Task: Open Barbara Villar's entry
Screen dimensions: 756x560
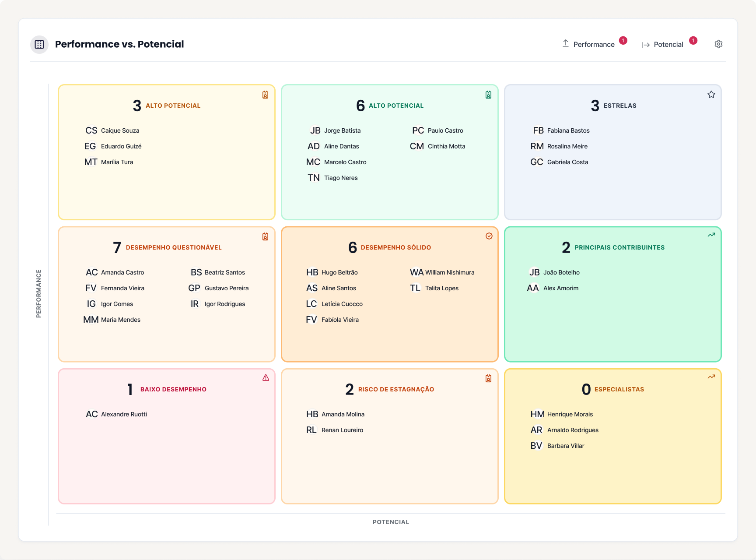Action: pyautogui.click(x=557, y=446)
